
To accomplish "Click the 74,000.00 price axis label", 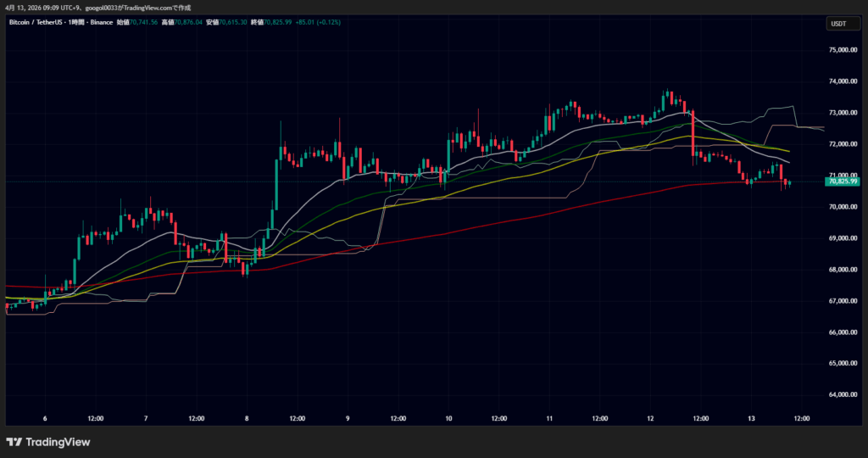I will click(x=843, y=81).
